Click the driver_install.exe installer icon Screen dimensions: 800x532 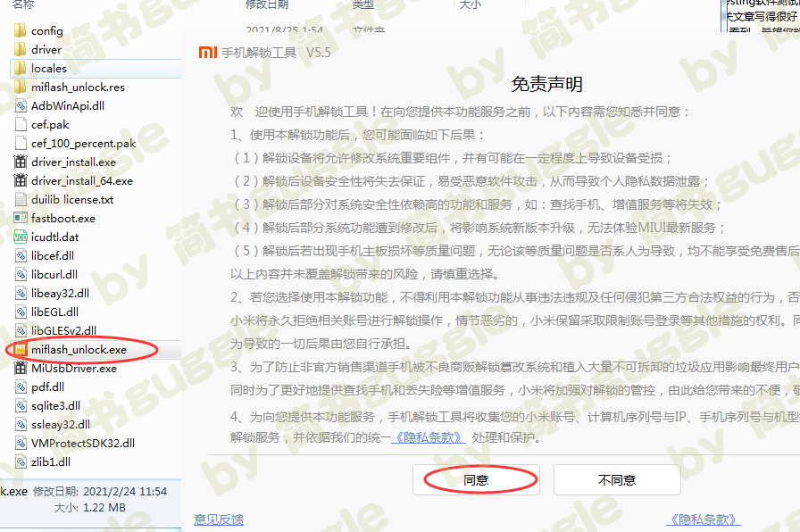click(21, 162)
